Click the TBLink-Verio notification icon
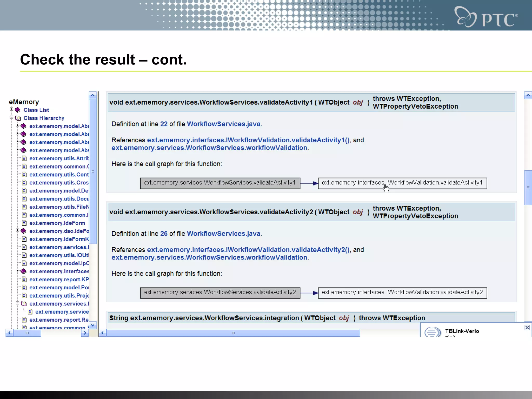The image size is (532, 399). point(432,332)
